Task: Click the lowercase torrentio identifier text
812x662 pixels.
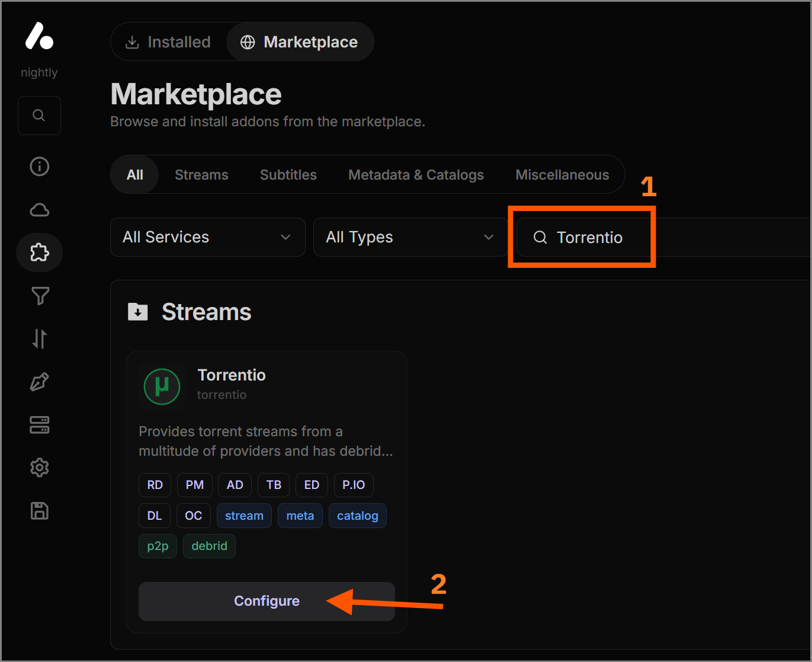Action: point(222,395)
